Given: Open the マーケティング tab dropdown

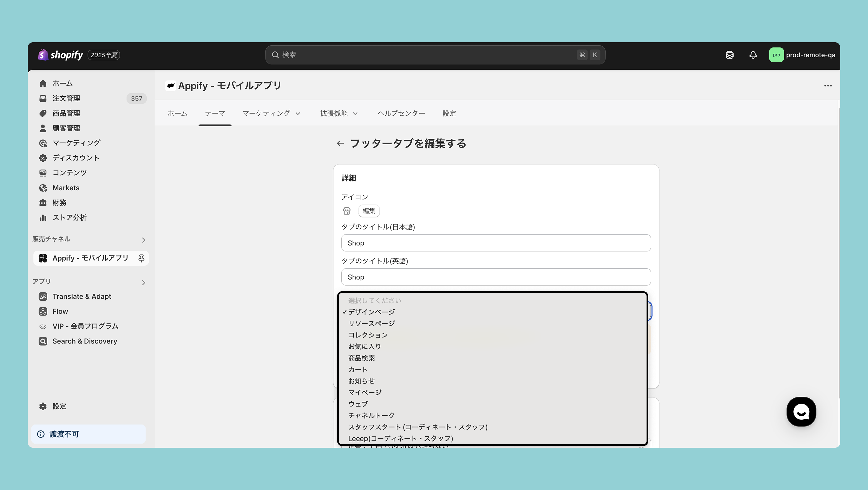Looking at the screenshot, I should 271,113.
